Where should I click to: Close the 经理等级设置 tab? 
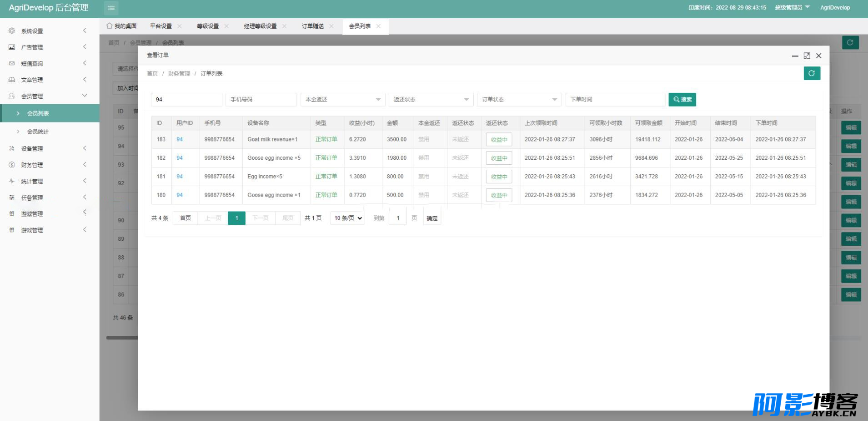click(284, 26)
